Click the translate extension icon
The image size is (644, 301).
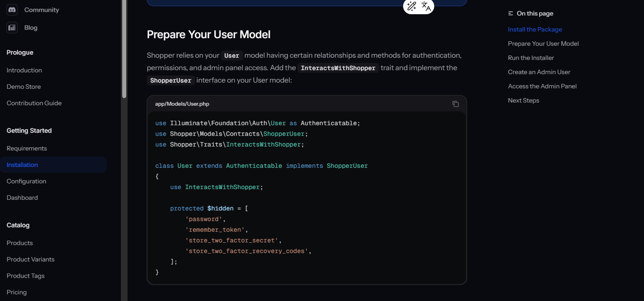click(x=426, y=6)
